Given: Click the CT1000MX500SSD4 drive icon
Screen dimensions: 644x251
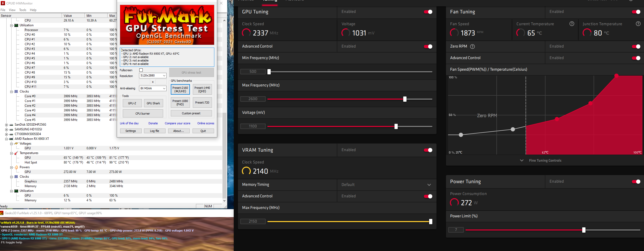Looking at the screenshot, I should click(x=11, y=134).
